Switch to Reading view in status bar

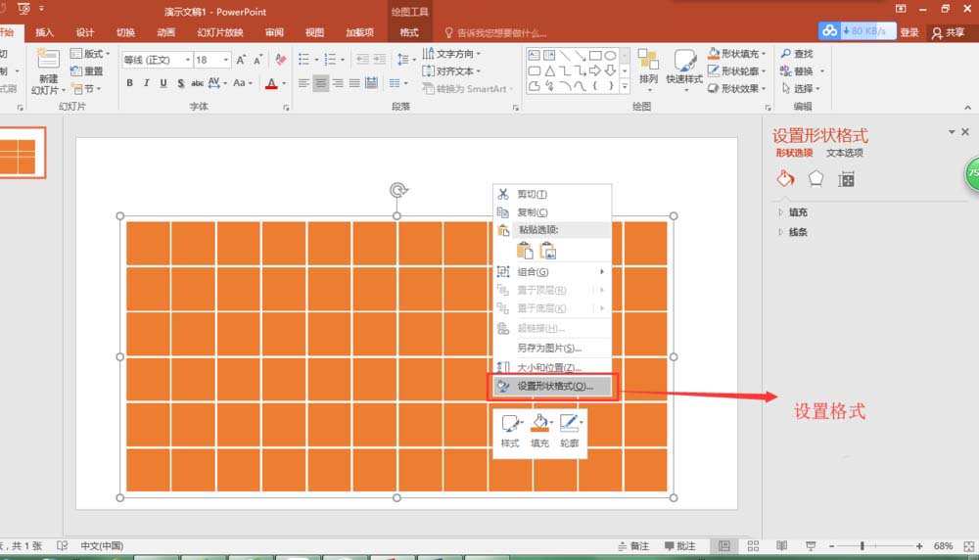coord(781,546)
